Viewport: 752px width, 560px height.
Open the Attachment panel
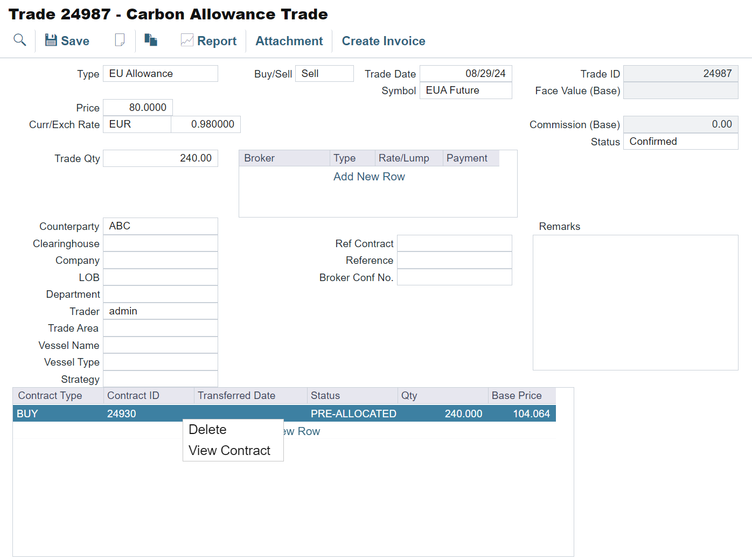click(x=289, y=40)
